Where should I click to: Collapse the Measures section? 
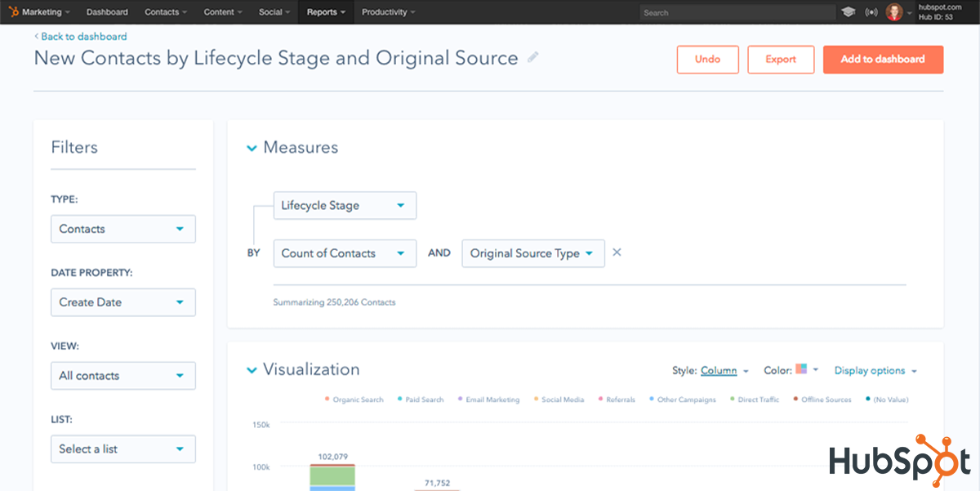[252, 147]
